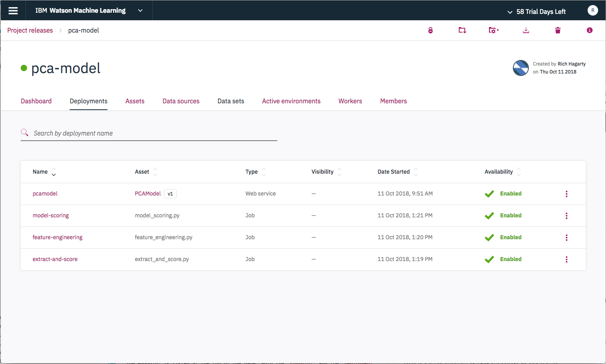The height and width of the screenshot is (364, 606).
Task: Go back to Project releases
Action: (x=30, y=30)
